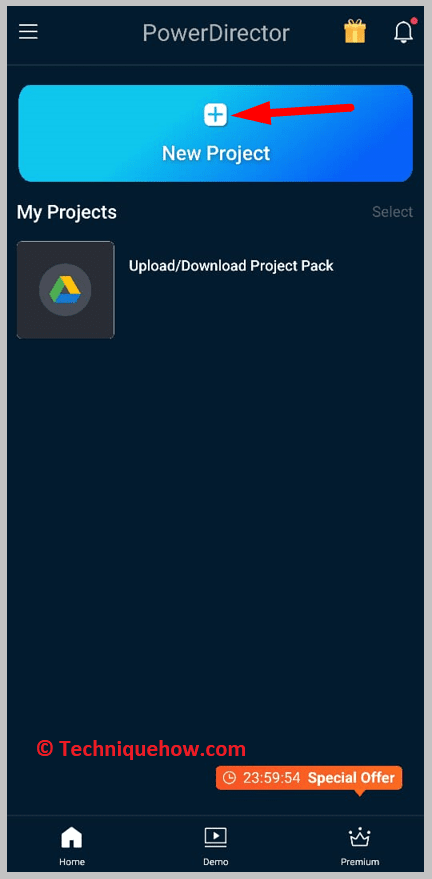The width and height of the screenshot is (432, 879).
Task: Open notifications via the bell icon
Action: coord(404,31)
